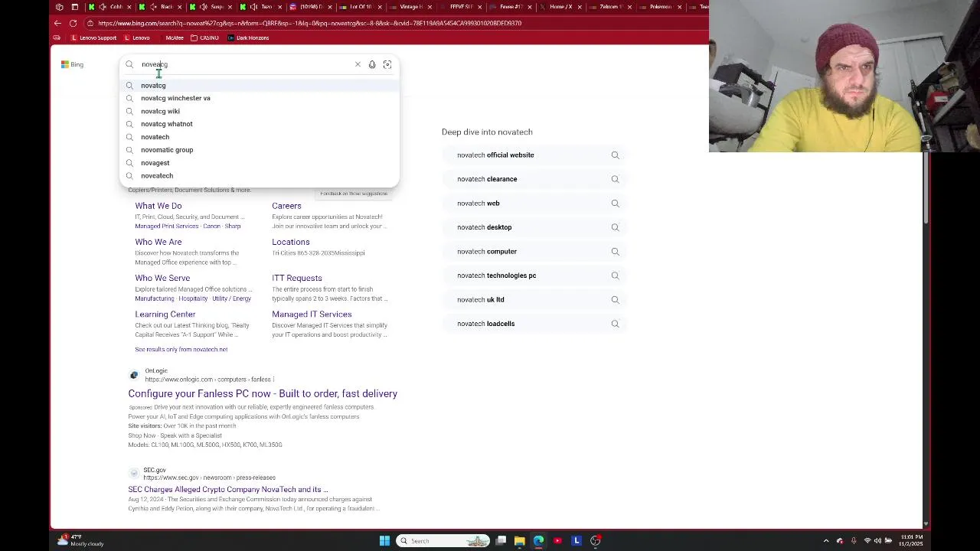Open the weather widget showing 47°F

(81, 540)
